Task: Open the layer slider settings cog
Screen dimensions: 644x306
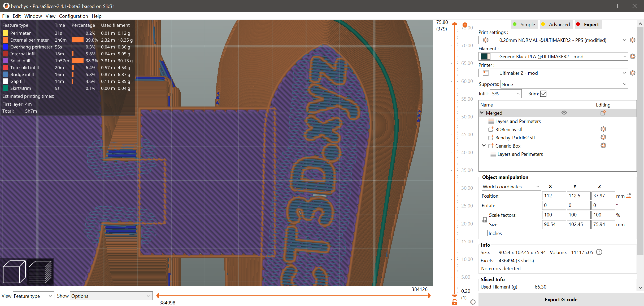Action: (473, 302)
